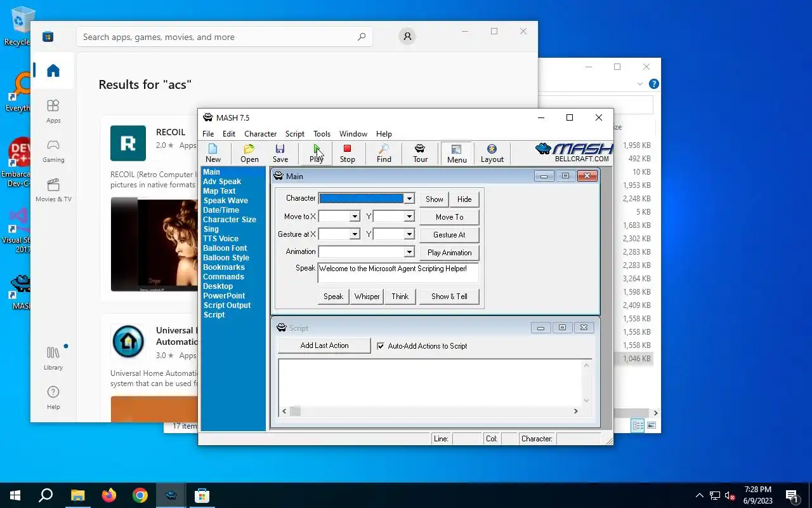This screenshot has width=812, height=508.
Task: Expand the Move to X dropdown
Action: pos(355,217)
